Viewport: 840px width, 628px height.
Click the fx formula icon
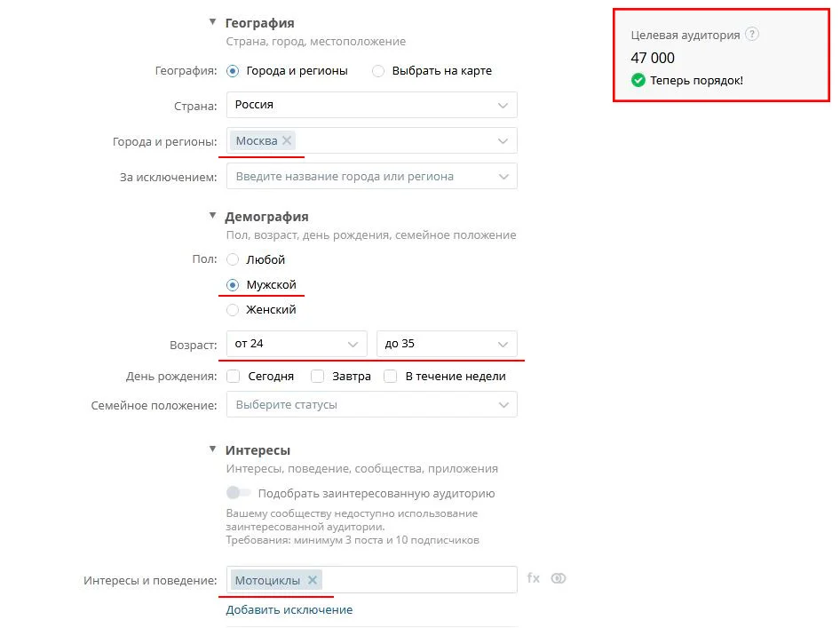click(x=534, y=578)
